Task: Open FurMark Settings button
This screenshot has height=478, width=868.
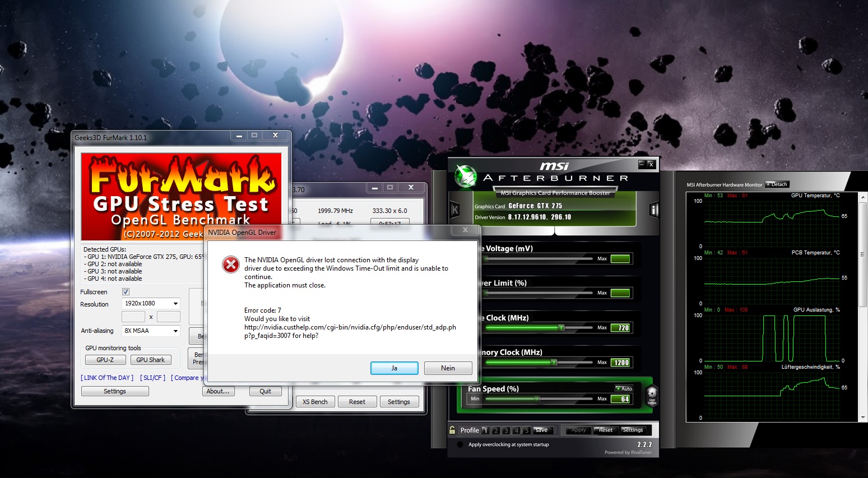Action: [115, 391]
